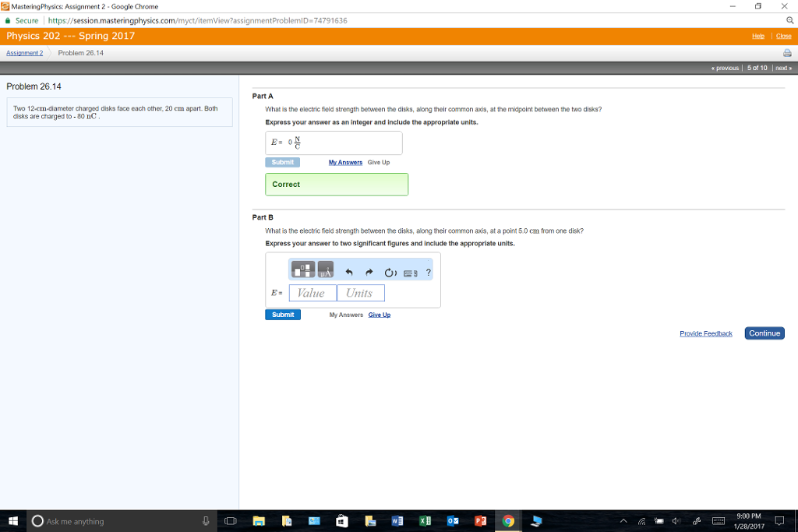Go to previous problem
The width and height of the screenshot is (798, 532).
tap(725, 68)
